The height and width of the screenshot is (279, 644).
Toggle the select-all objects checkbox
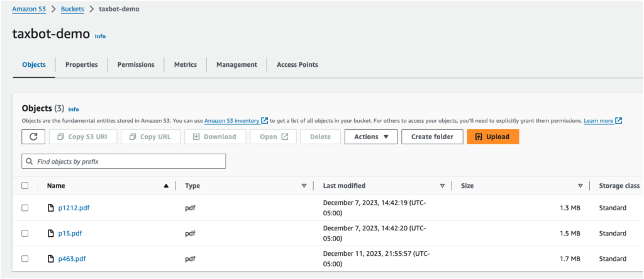25,186
